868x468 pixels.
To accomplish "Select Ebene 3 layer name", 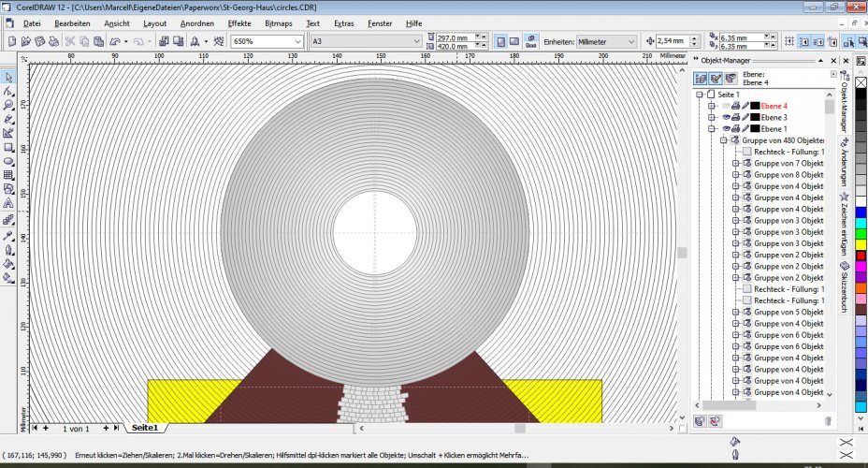I will 774,117.
